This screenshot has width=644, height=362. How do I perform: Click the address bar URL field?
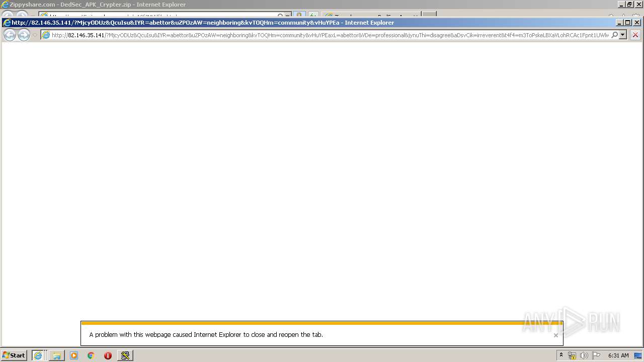(330, 35)
